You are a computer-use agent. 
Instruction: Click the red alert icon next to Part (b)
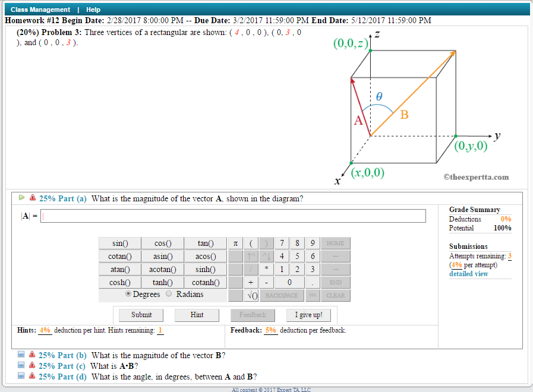pos(31,356)
